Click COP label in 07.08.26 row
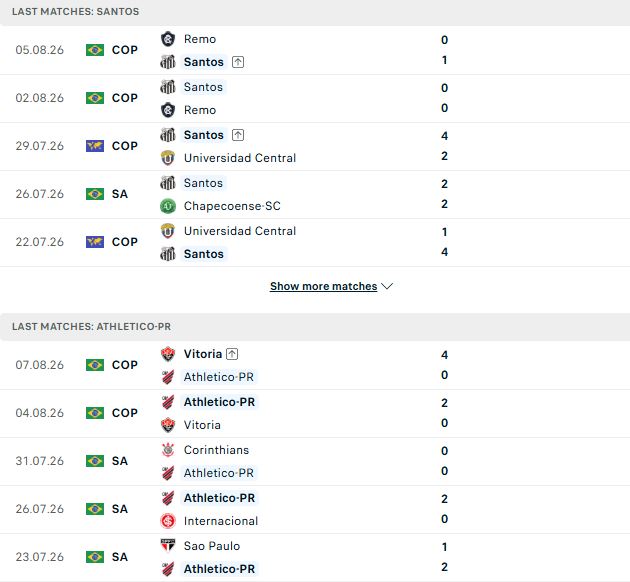The image size is (630, 582). [x=125, y=365]
